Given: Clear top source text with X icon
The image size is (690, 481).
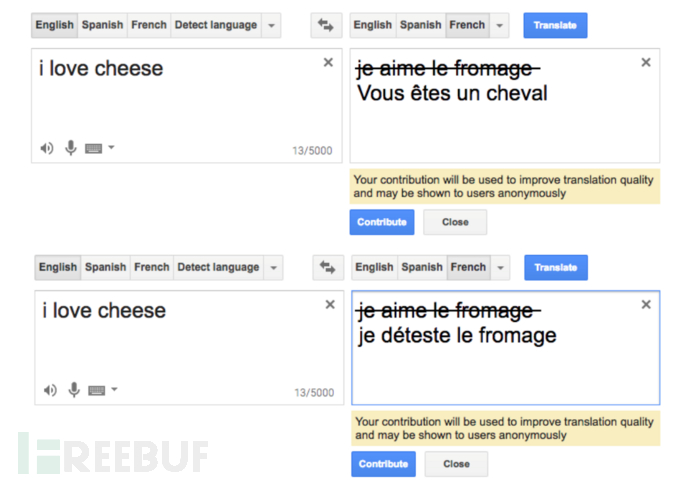Looking at the screenshot, I should tap(328, 62).
